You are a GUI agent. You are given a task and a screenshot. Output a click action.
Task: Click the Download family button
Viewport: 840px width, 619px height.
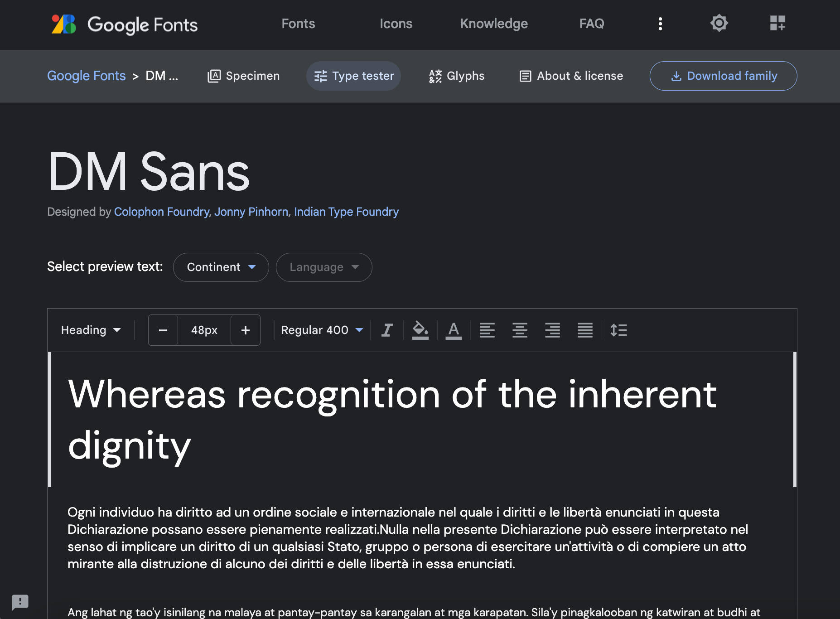tap(723, 76)
